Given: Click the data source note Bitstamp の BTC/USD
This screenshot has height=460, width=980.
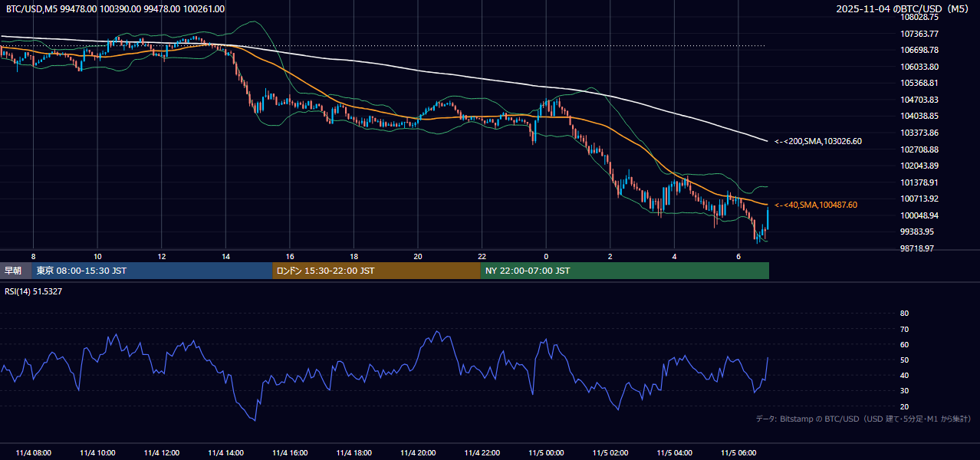Looking at the screenshot, I should coord(863,419).
